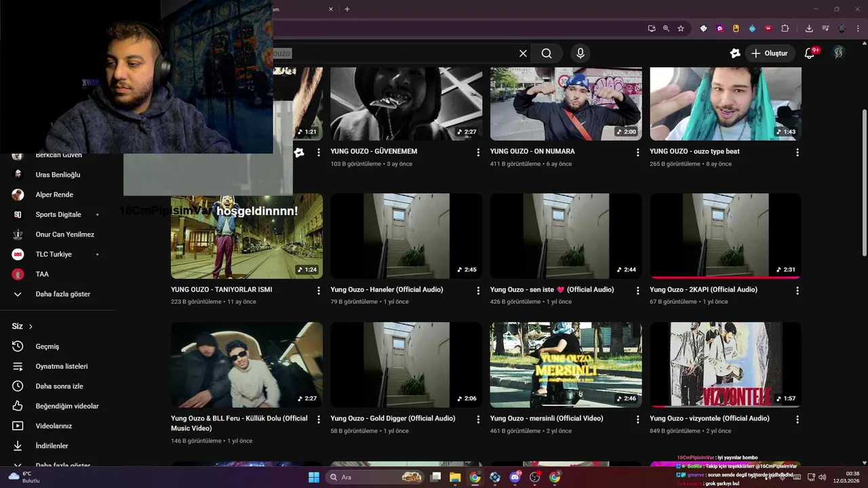Open the YouTube account avatar menu

tap(839, 54)
